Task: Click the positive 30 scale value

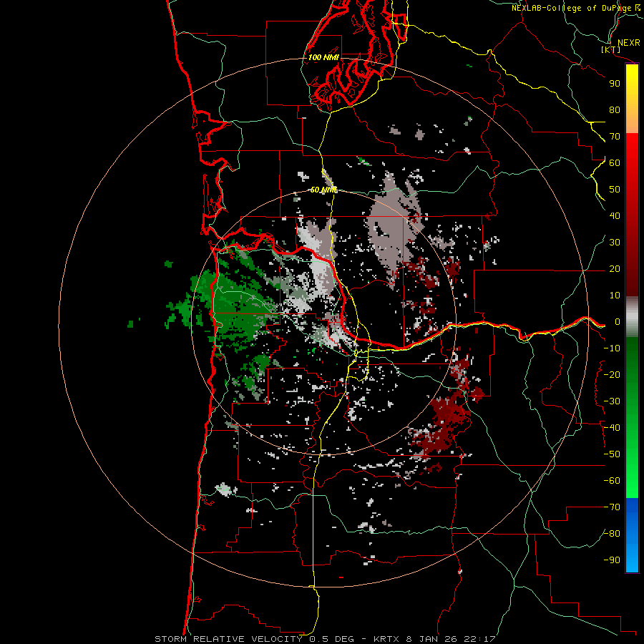Action: point(615,243)
